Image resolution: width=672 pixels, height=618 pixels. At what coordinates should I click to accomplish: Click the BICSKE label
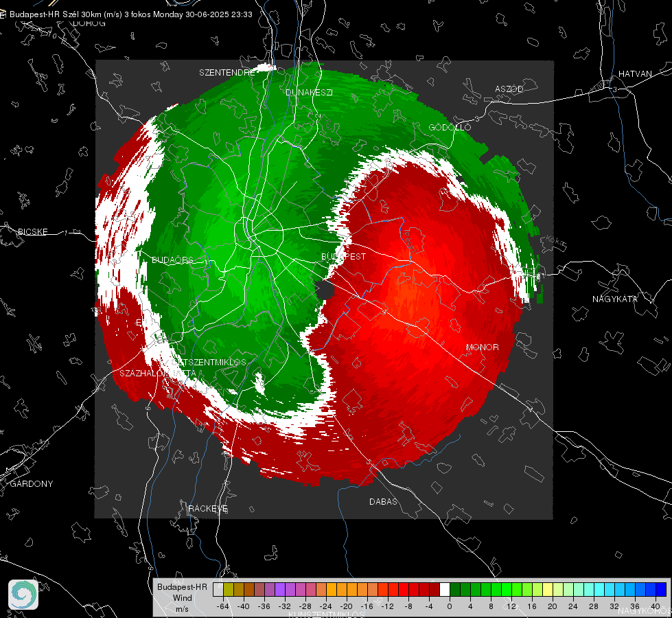point(32,231)
